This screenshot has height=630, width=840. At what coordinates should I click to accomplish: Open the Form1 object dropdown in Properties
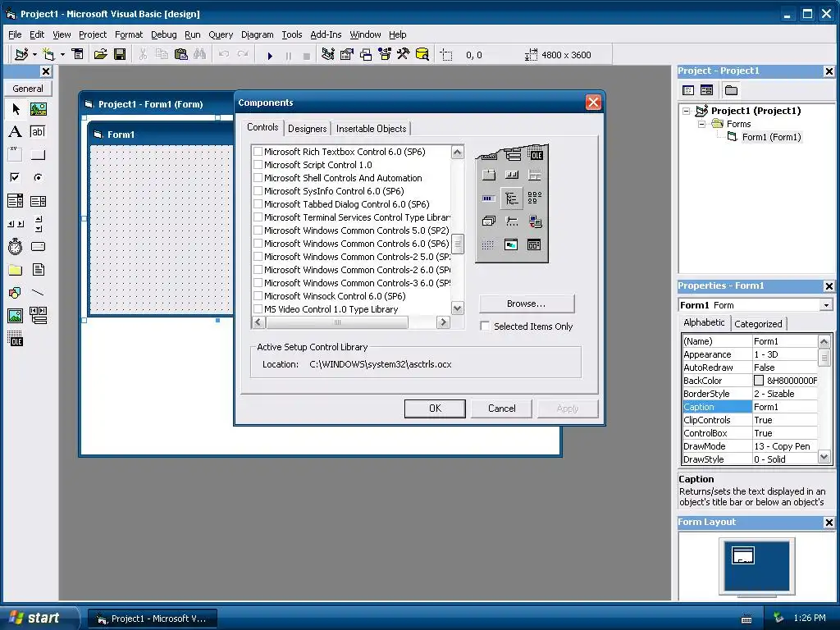(827, 305)
